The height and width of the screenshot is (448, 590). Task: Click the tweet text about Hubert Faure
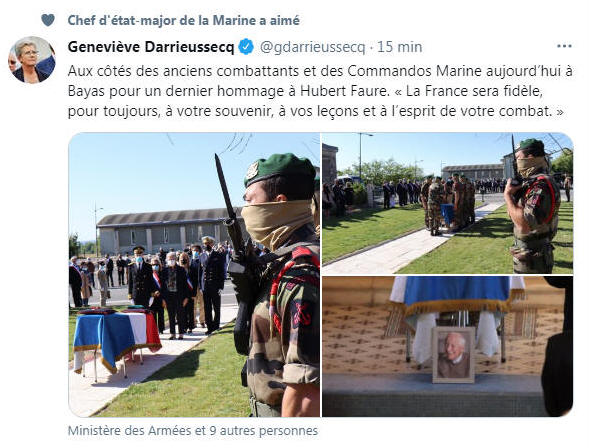pos(320,91)
